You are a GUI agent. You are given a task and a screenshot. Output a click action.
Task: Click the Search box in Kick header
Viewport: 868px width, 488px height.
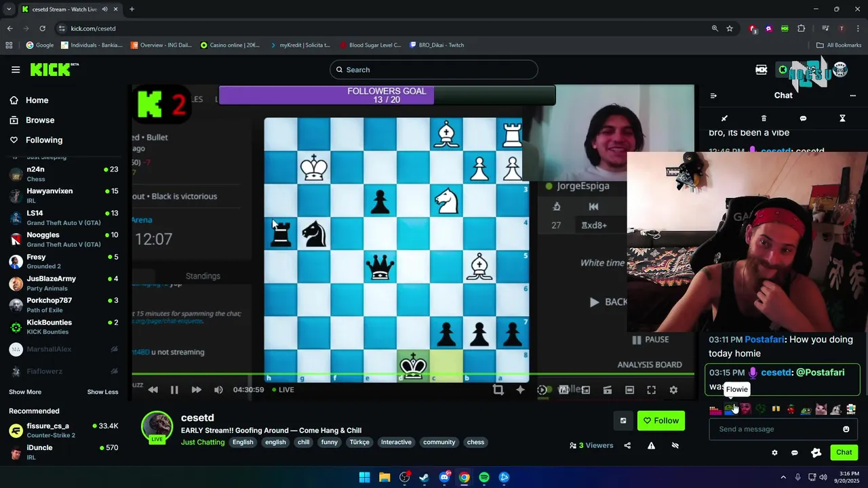click(434, 70)
